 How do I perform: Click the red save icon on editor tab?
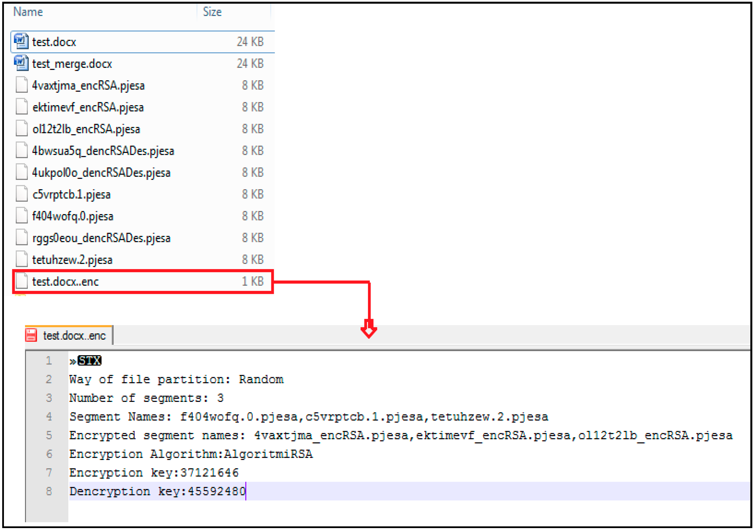tap(32, 335)
